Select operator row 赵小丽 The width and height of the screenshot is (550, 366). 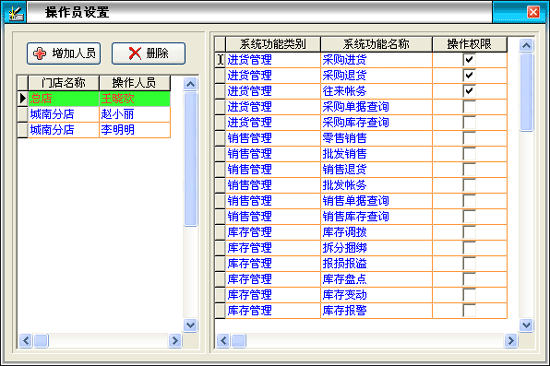point(94,114)
